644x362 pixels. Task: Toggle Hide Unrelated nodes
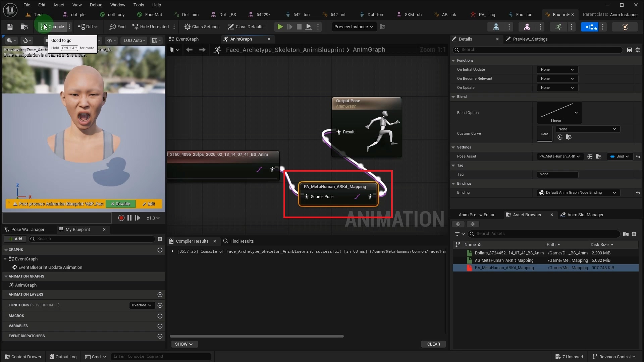(150, 27)
